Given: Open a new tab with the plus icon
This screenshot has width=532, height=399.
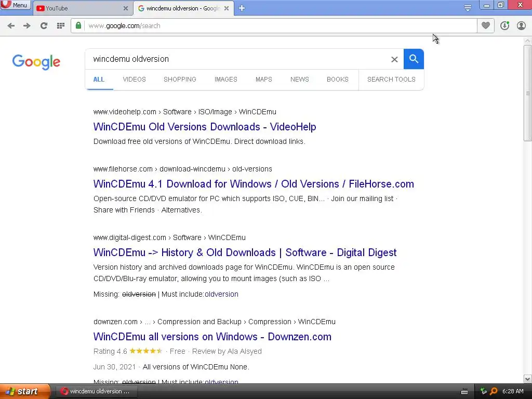Looking at the screenshot, I should point(242,8).
